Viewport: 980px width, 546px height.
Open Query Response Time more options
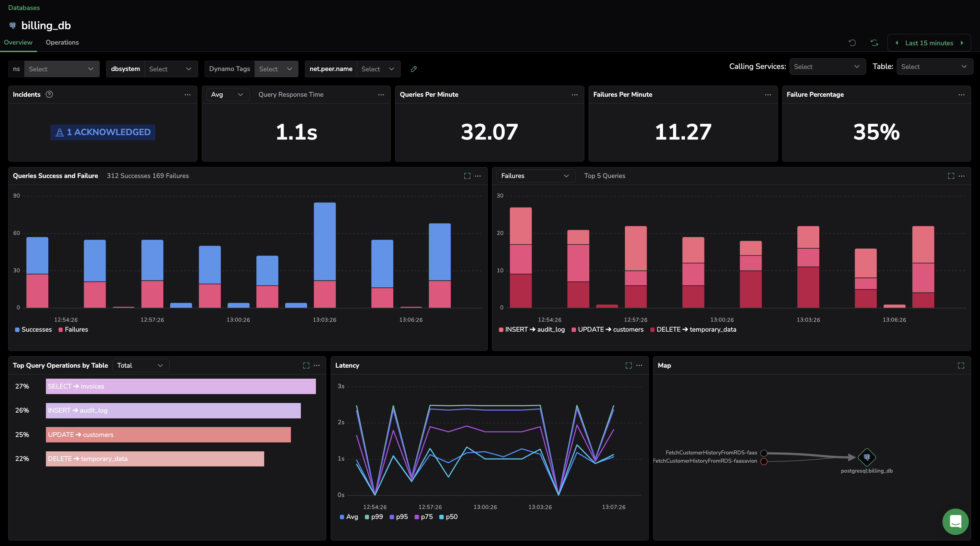pos(381,95)
